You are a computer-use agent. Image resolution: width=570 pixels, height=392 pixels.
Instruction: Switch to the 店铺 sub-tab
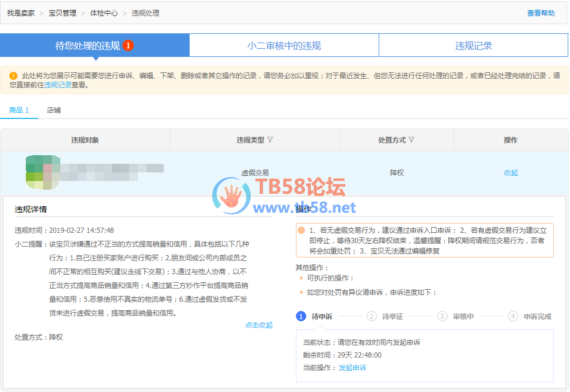[x=53, y=110]
